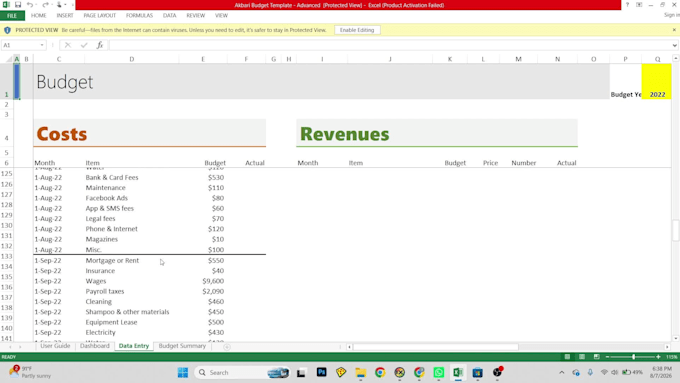Screen dimensions: 680x383
Task: Close the Protected View message bar
Action: coord(674,30)
